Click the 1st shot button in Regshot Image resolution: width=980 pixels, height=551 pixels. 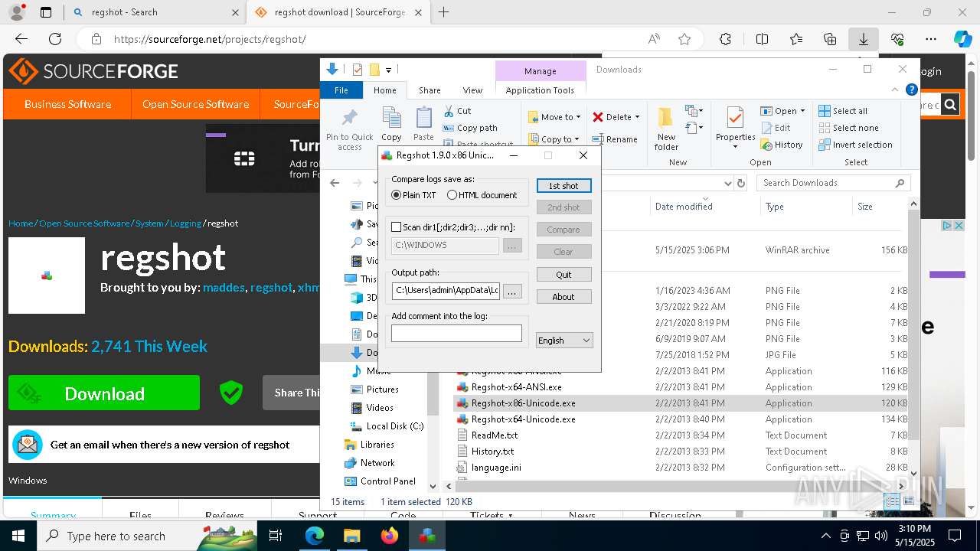[x=563, y=186]
